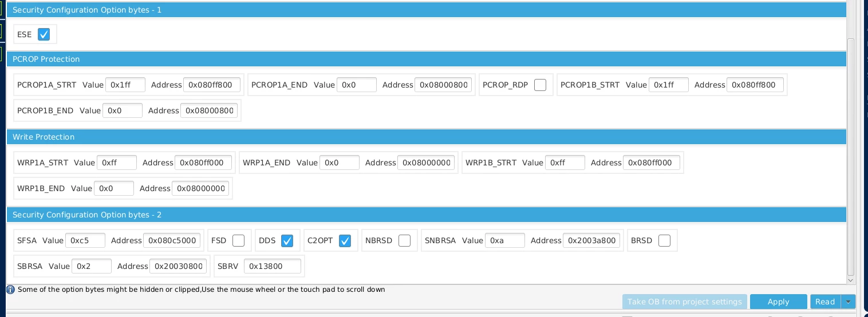Tick the BRSD checkbox
The height and width of the screenshot is (317, 868).
[x=664, y=240]
